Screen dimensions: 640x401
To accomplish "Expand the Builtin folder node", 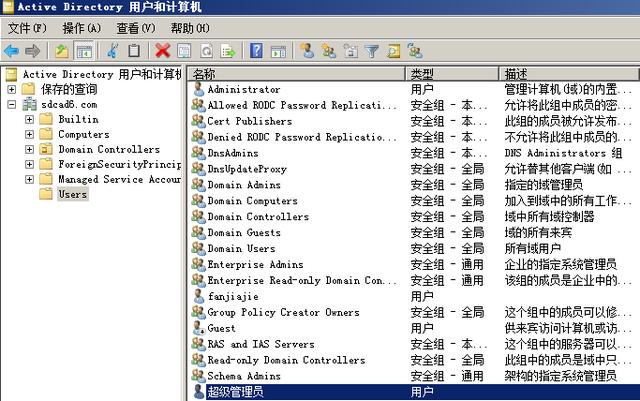I will [x=29, y=119].
